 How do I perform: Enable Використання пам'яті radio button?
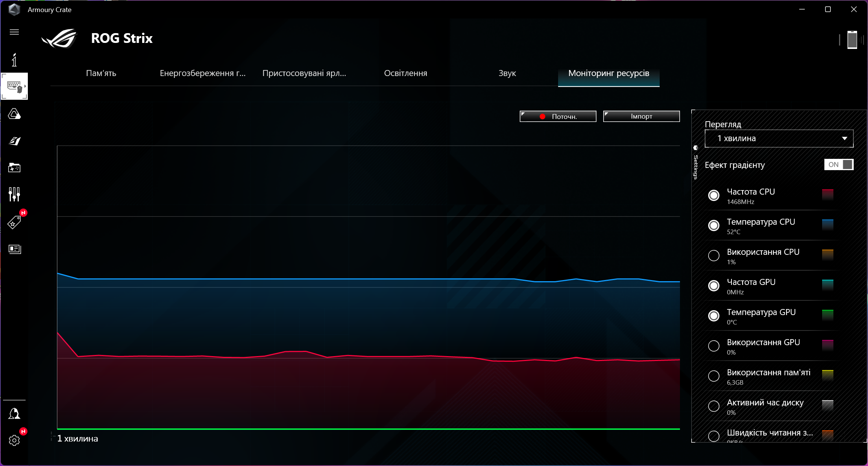(713, 376)
